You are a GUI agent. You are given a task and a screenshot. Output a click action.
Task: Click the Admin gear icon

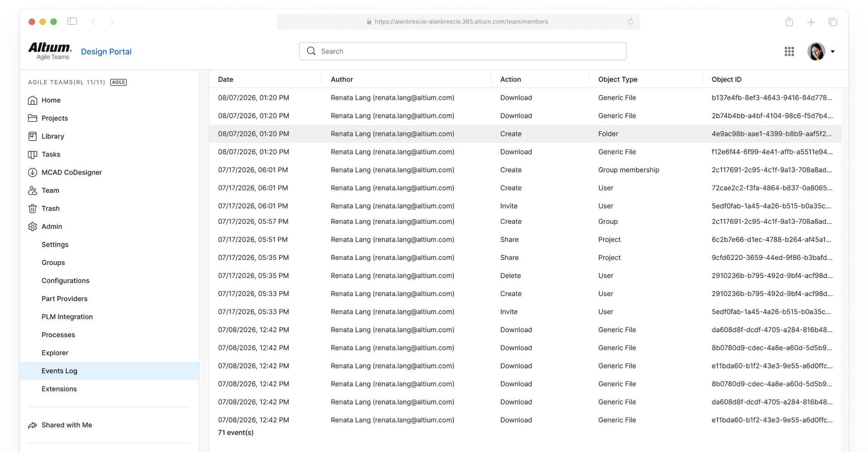[33, 227]
